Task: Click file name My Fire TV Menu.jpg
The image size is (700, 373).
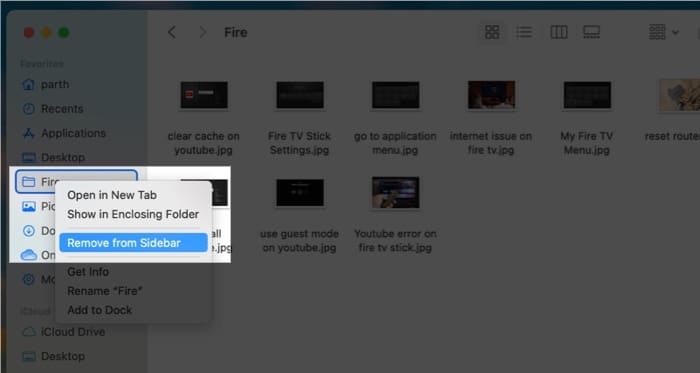Action: 587,143
